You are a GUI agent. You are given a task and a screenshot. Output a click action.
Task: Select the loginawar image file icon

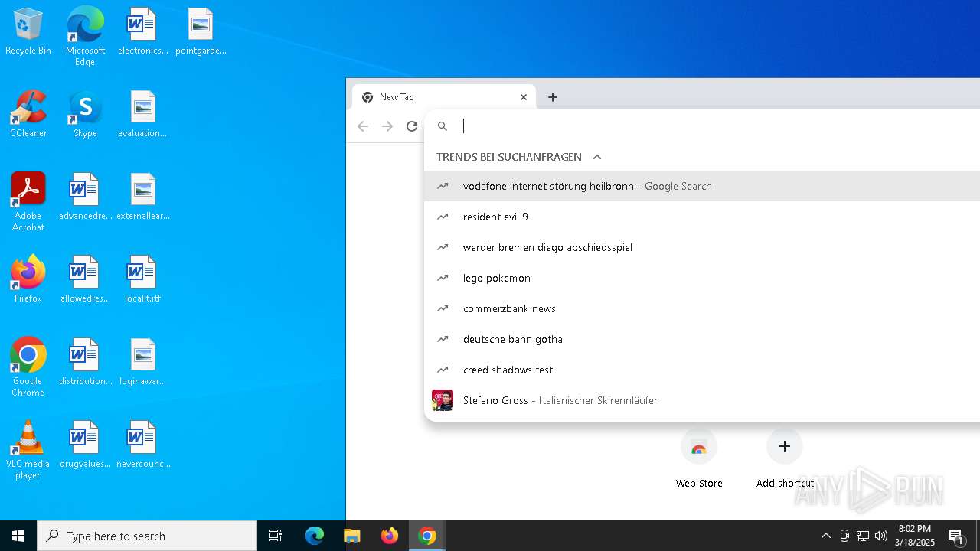[142, 362]
